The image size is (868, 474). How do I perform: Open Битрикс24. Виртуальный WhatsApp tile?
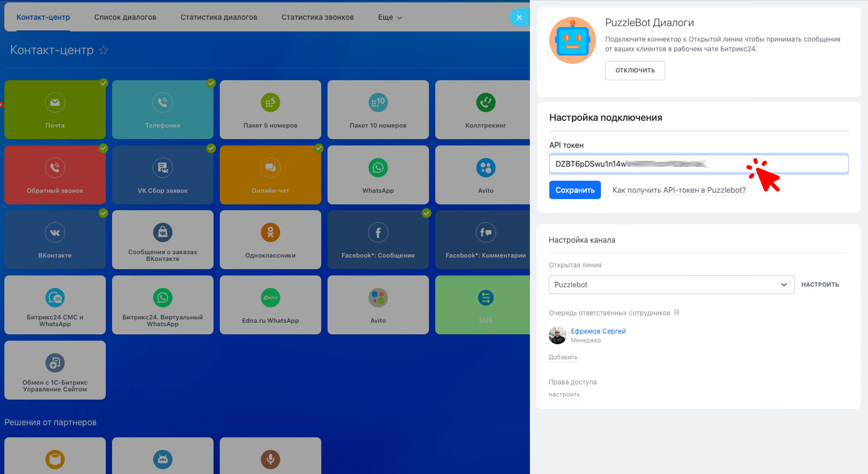163,305
